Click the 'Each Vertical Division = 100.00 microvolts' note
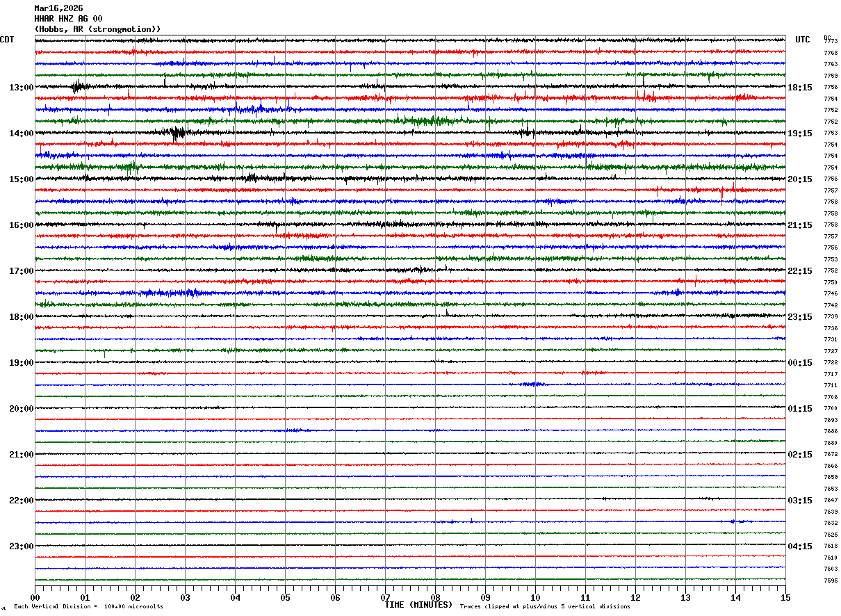 click(88, 607)
